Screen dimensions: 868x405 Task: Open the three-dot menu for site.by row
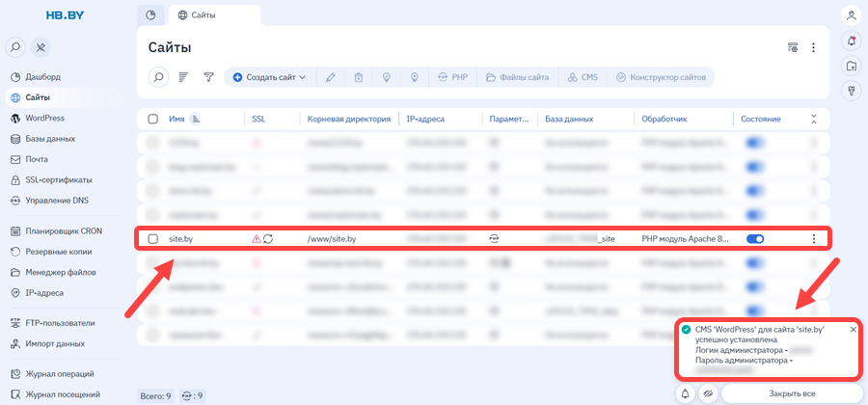tap(813, 239)
